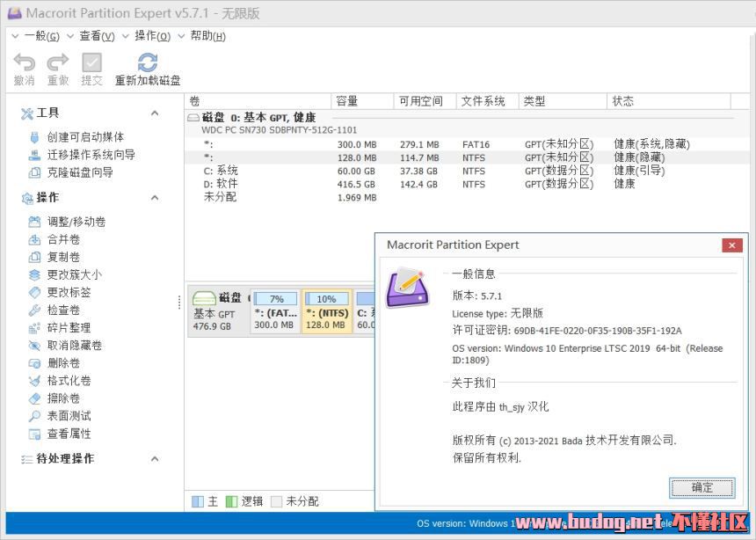The image size is (756, 540).
Task: Close the Macrorit Partition Expert about dialog
Action: point(731,245)
